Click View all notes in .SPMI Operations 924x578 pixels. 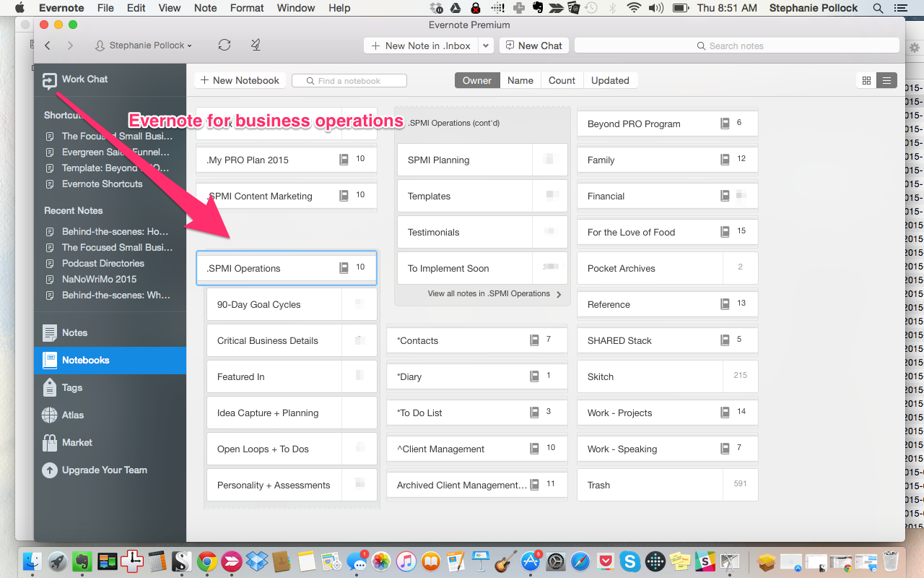click(x=494, y=294)
